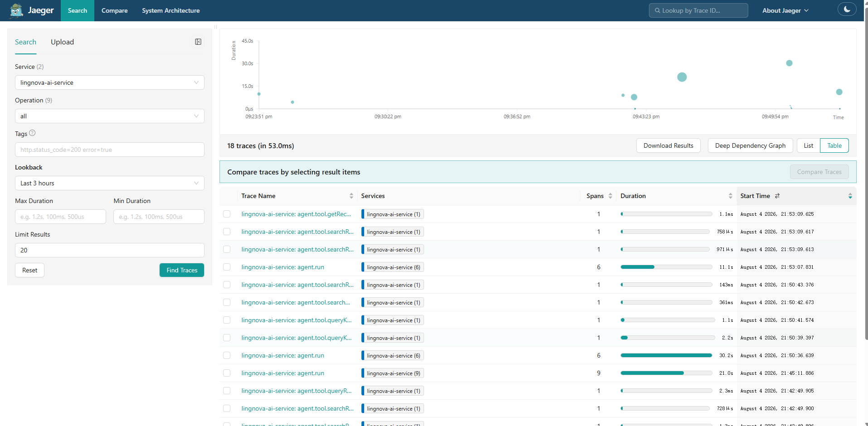Click the 30.2s duration bar
Screen dimensions: 868x426
click(x=666, y=355)
